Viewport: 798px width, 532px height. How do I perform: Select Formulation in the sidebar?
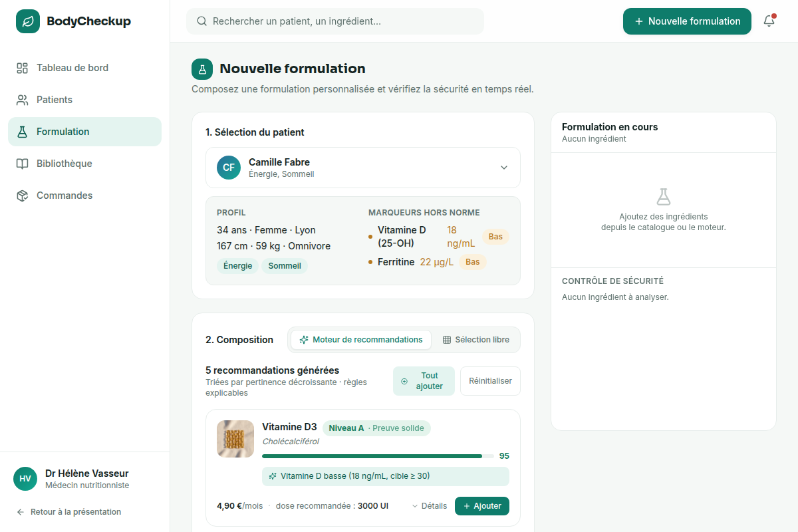point(84,132)
